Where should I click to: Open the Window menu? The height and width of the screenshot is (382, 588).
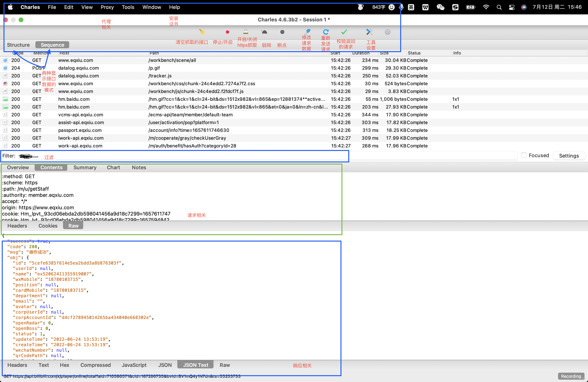[151, 7]
